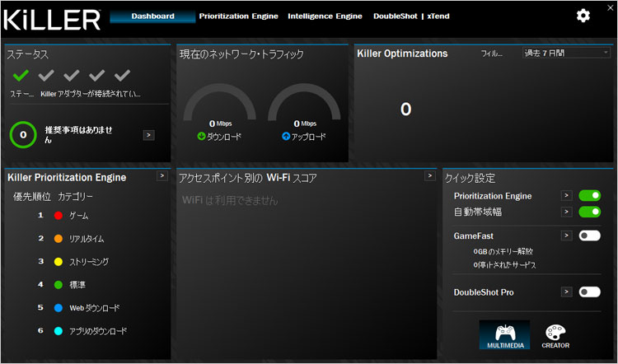
Task: Open 自動帯域幅 details arrow
Action: [x=566, y=212]
